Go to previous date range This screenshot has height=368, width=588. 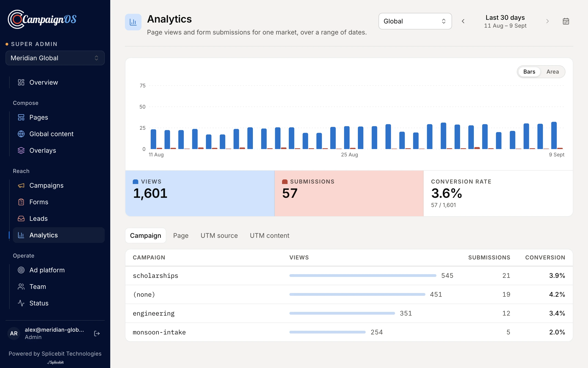463,21
